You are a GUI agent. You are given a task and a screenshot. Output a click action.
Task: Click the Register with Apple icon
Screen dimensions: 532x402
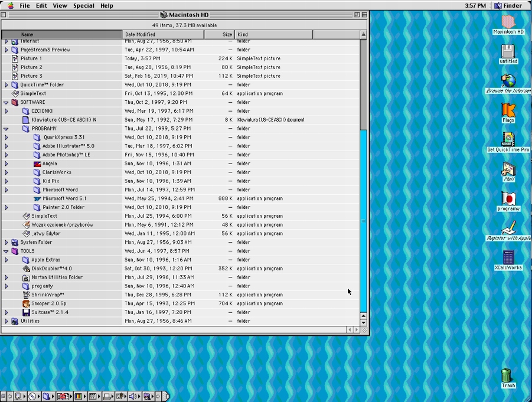pyautogui.click(x=508, y=228)
